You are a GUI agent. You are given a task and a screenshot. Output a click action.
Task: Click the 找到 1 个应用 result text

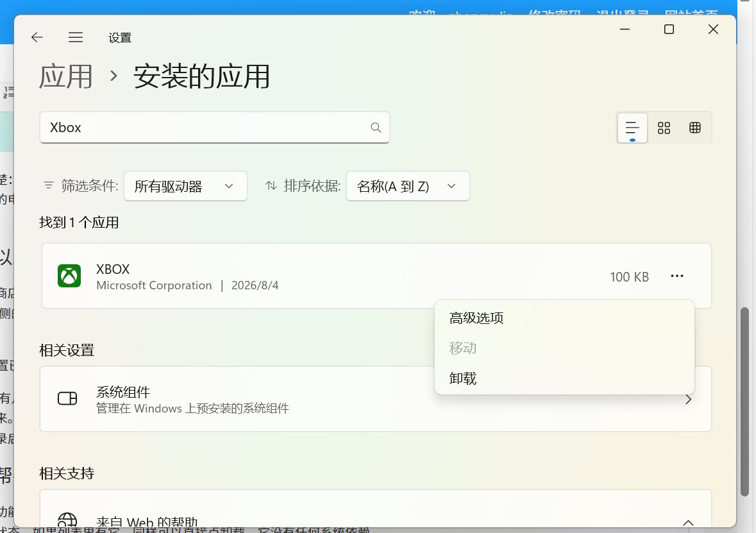(79, 223)
